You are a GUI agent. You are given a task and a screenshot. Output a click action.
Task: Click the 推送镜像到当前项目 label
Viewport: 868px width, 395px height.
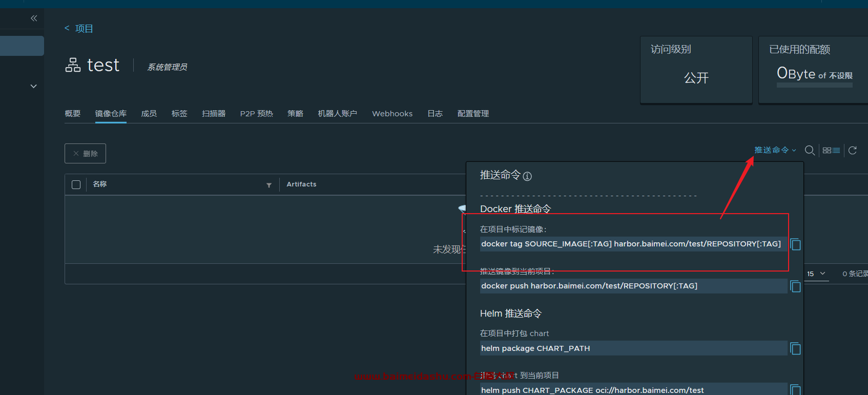tap(517, 271)
